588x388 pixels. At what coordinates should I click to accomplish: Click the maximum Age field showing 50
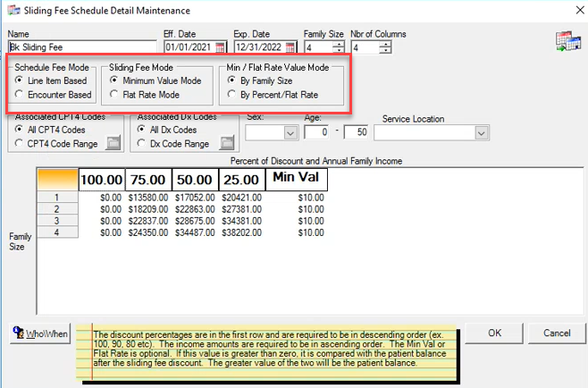(357, 132)
